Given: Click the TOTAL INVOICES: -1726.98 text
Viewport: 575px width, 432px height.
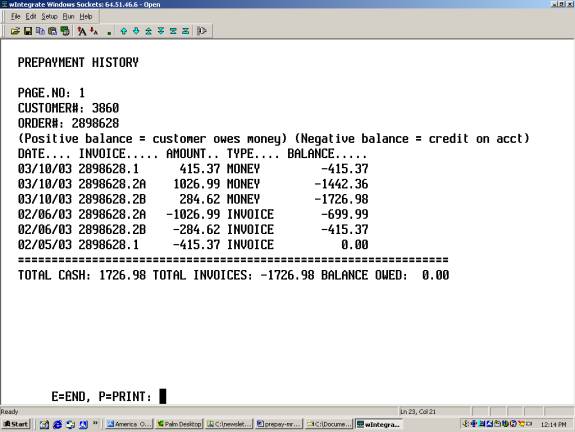Looking at the screenshot, I should click(x=234, y=275).
